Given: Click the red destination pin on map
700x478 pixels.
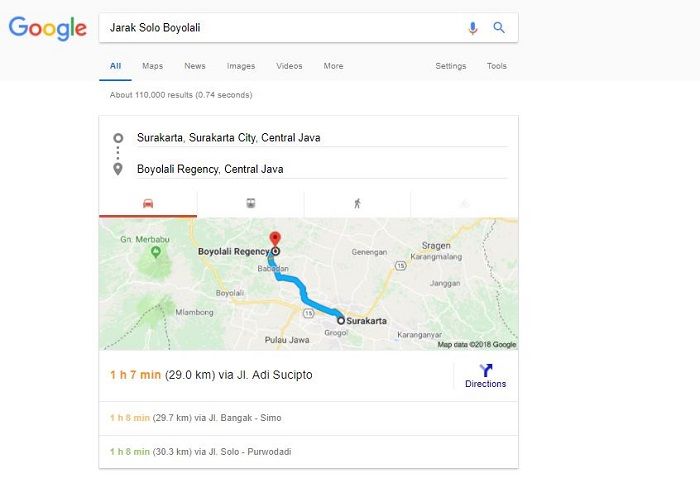Looking at the screenshot, I should coord(275,238).
